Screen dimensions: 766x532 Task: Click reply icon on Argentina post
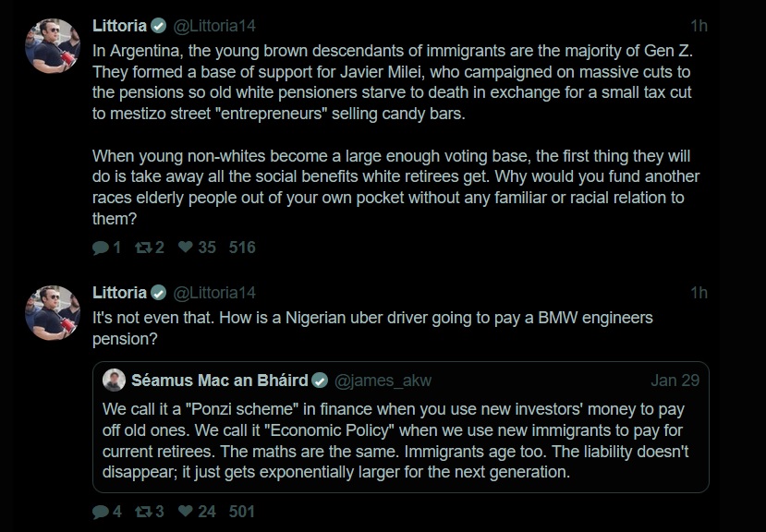101,248
